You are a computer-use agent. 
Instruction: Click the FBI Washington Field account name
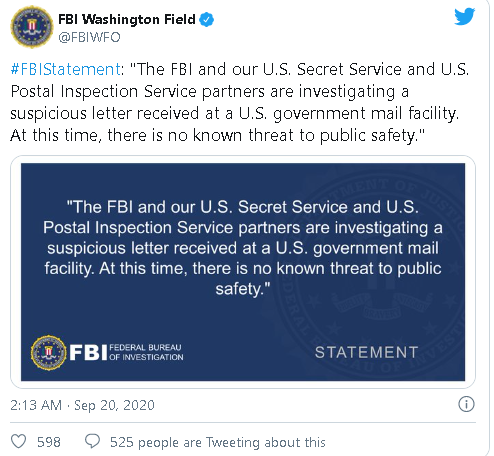pyautogui.click(x=127, y=19)
